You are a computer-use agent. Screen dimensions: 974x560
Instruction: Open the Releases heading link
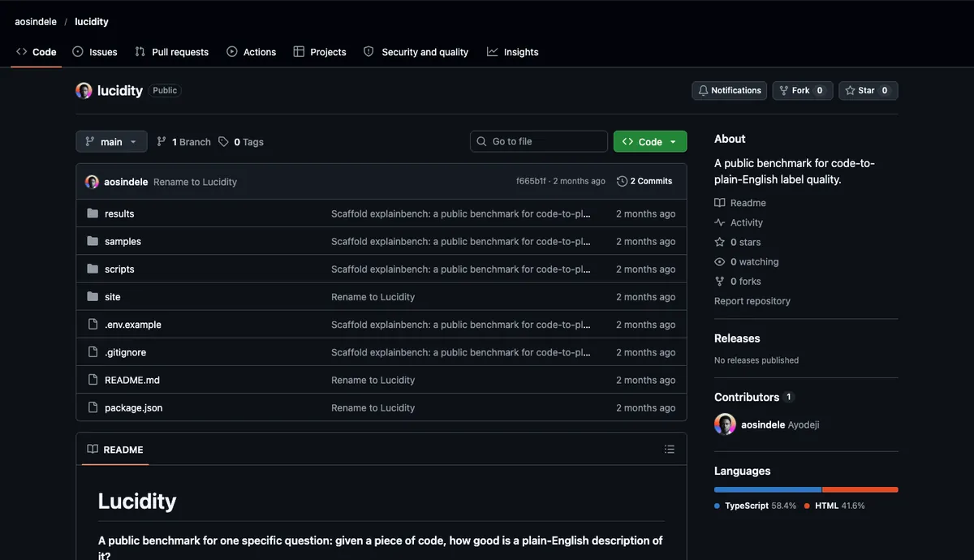tap(737, 338)
